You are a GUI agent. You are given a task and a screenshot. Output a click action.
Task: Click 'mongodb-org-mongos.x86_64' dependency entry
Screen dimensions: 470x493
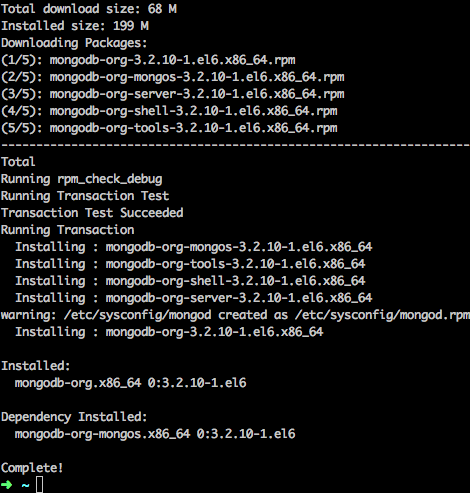102,434
